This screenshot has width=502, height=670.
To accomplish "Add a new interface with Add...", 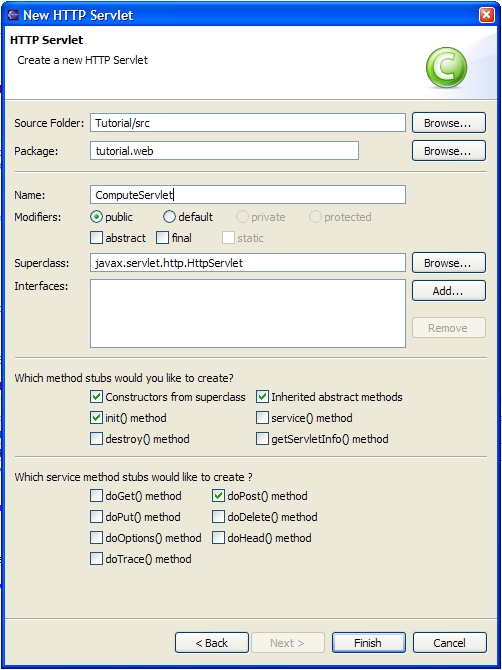I will pos(449,291).
